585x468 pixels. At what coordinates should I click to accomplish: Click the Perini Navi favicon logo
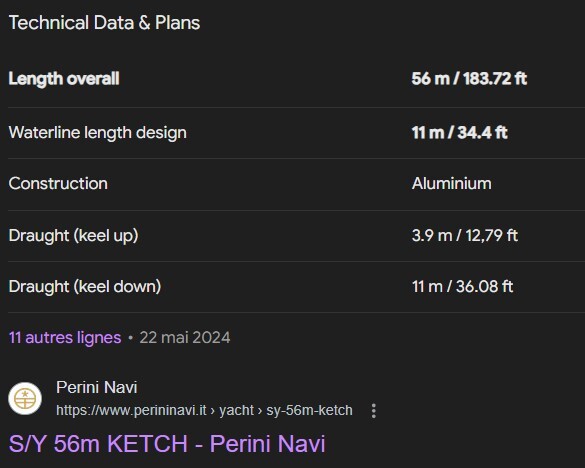[25, 399]
